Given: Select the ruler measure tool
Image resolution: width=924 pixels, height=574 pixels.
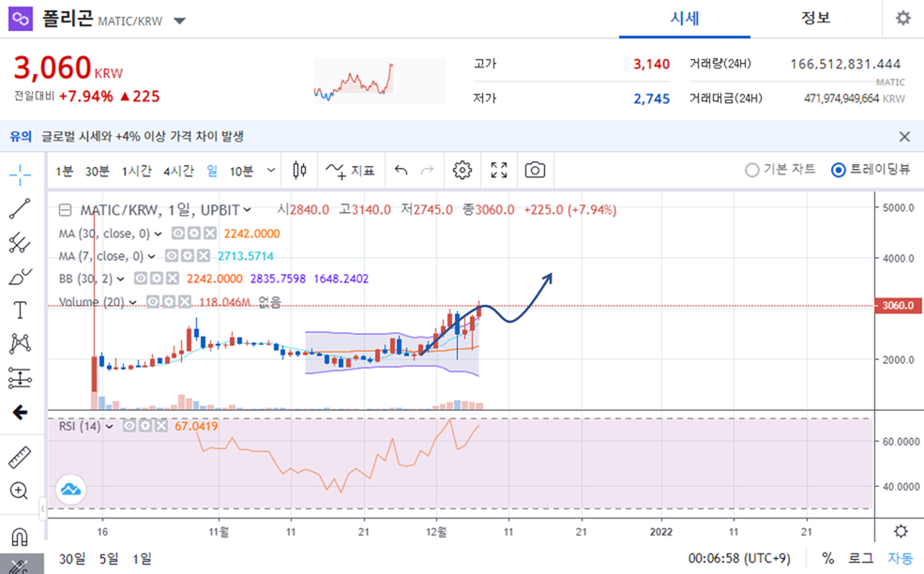Looking at the screenshot, I should tap(20, 457).
